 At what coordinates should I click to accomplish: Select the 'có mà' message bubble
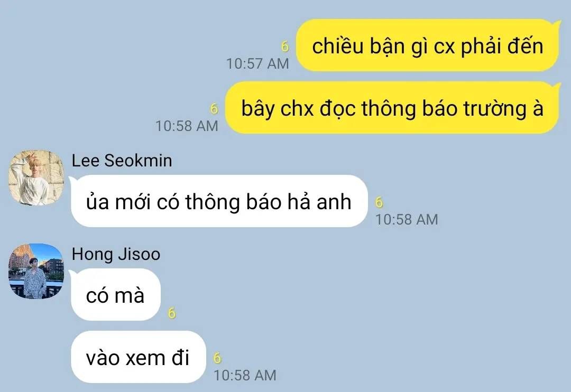pos(115,295)
